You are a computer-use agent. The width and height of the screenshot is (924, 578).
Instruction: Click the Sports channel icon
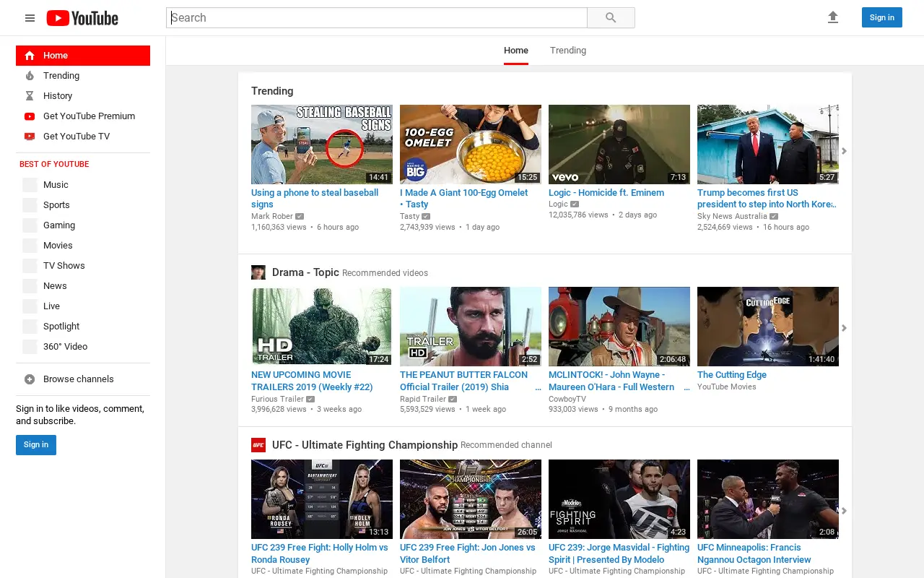(x=30, y=205)
